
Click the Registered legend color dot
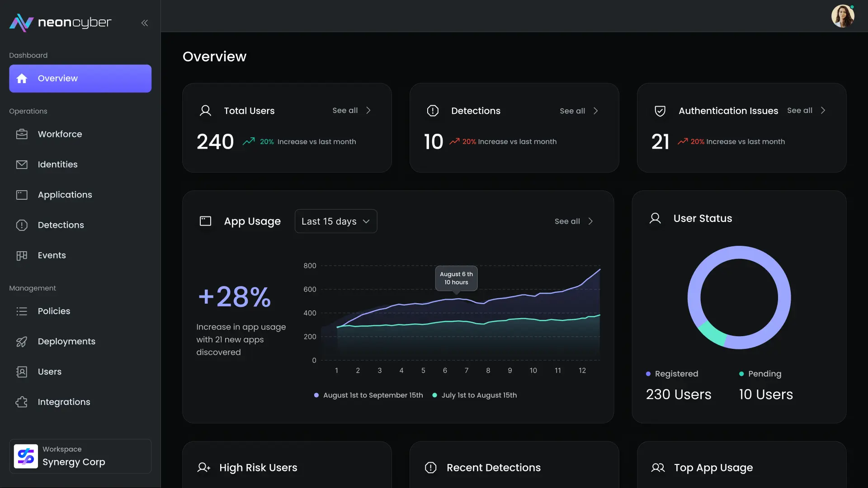[x=648, y=374]
